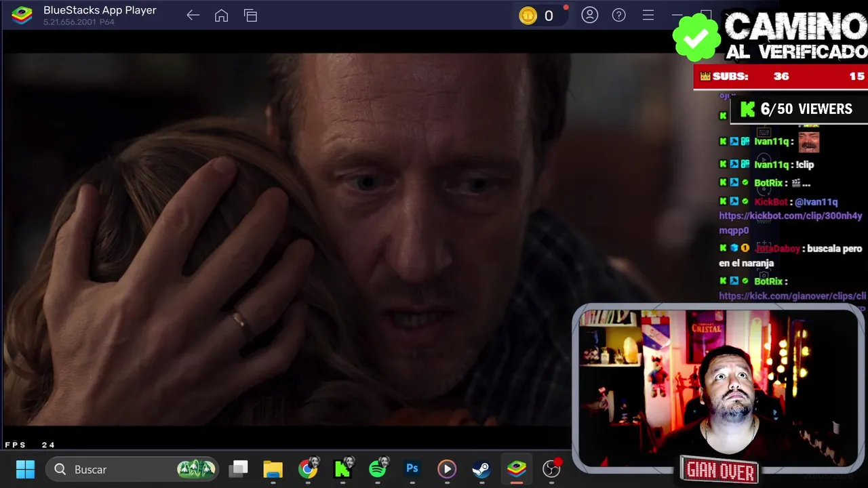Click the snowdrop flowers icon in search box
Screen dimensions: 868x488
point(196,469)
